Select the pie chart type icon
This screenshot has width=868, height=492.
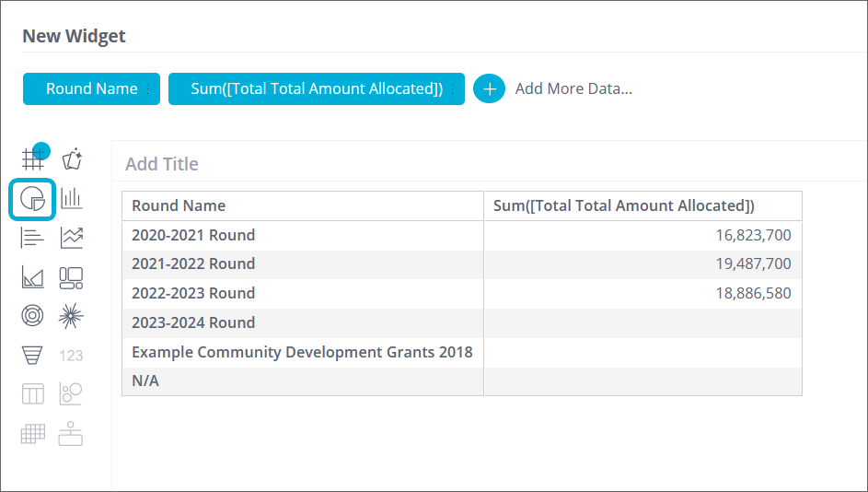tap(33, 198)
